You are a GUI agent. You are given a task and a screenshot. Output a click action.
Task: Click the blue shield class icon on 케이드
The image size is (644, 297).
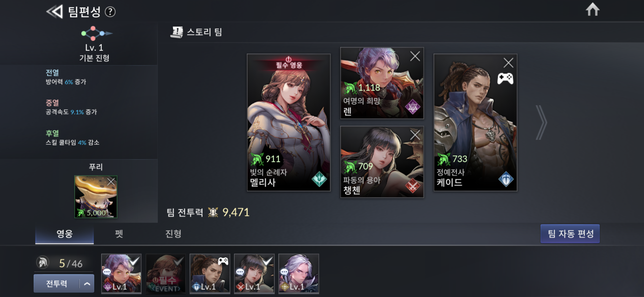coord(506,179)
